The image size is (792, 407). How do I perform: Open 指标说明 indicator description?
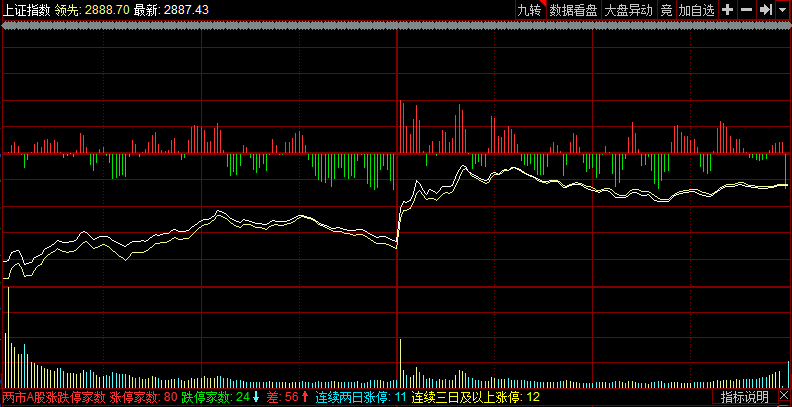click(x=745, y=397)
